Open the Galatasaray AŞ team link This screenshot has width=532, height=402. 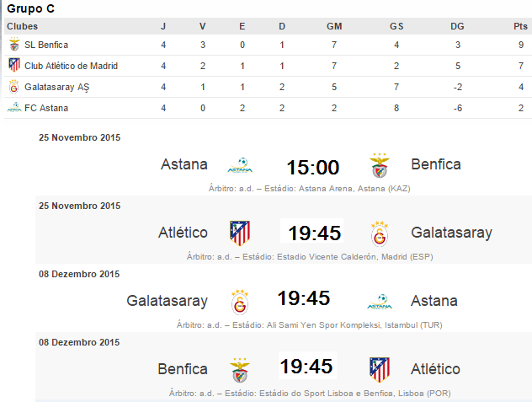click(57, 87)
